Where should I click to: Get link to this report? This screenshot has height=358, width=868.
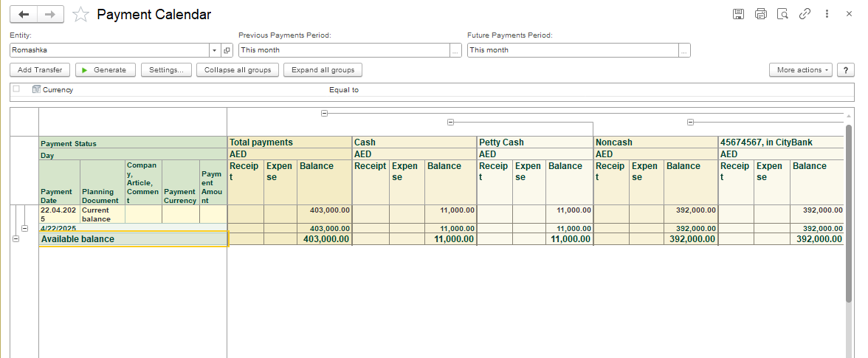tap(805, 14)
